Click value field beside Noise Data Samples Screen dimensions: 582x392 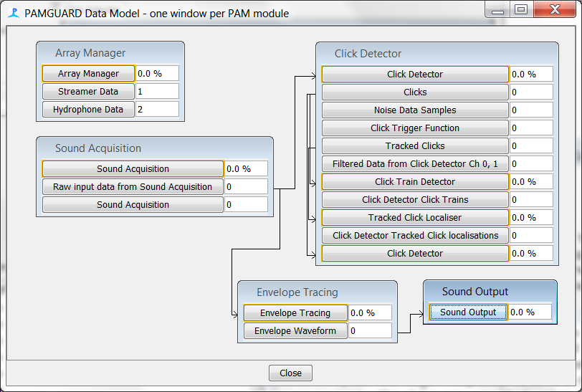coord(531,110)
